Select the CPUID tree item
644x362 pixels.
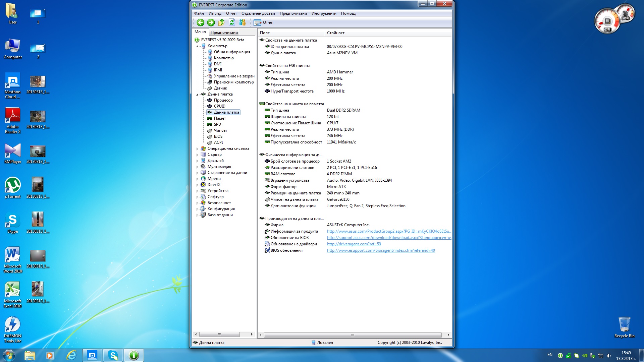(219, 106)
